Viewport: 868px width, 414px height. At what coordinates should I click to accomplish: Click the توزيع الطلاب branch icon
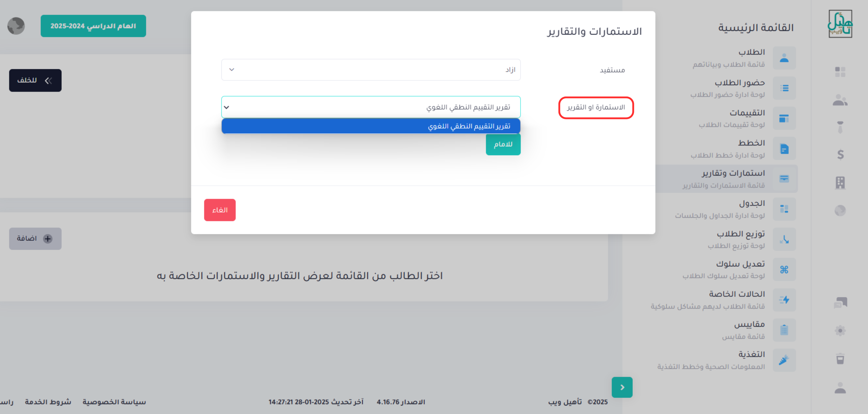click(784, 239)
